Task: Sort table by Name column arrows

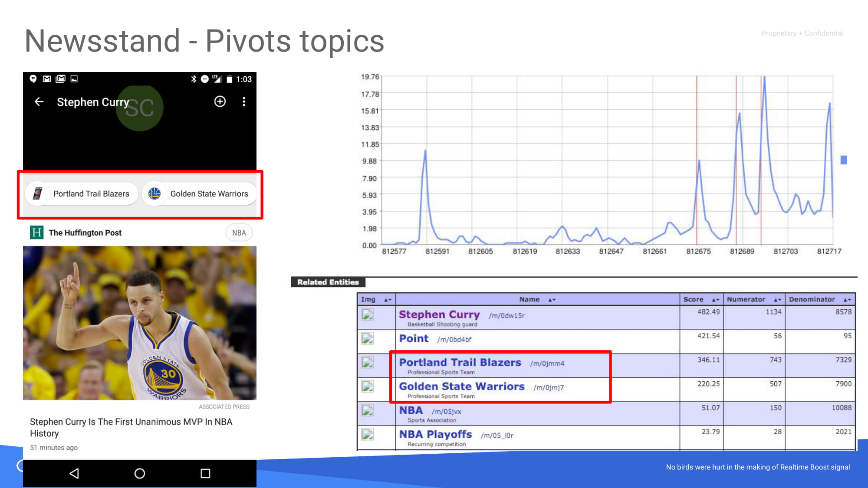Action: 552,300
